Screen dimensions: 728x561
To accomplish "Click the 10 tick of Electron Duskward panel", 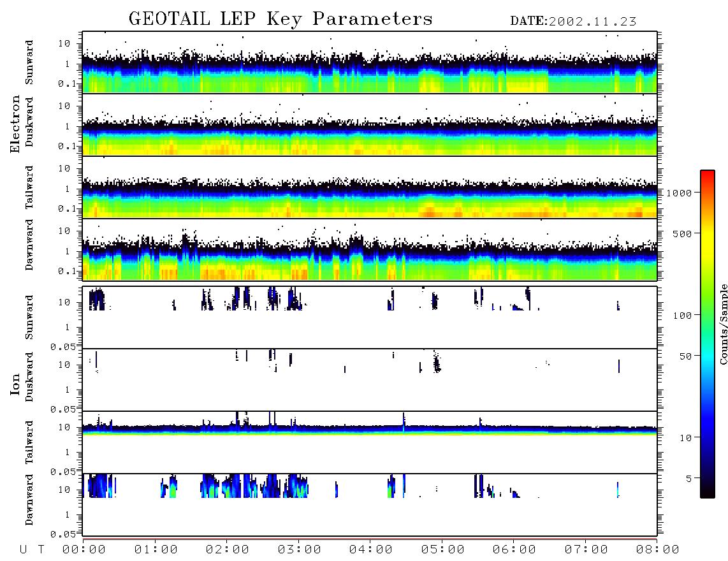I will pos(64,106).
